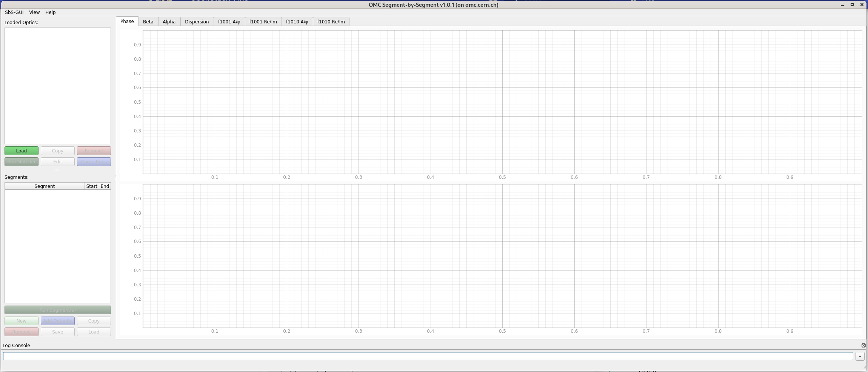The height and width of the screenshot is (372, 868).
Task: Click the Run Segment(s) button
Action: click(58, 310)
